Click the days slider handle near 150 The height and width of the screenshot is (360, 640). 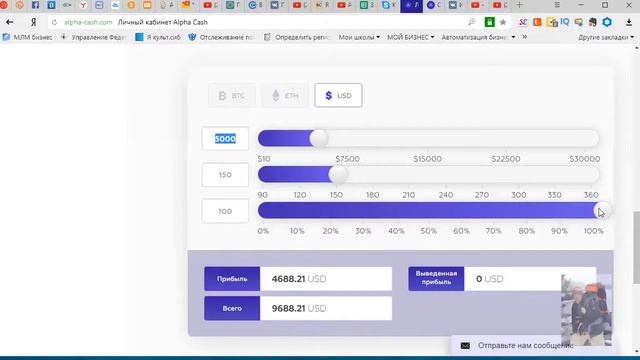[x=338, y=175]
